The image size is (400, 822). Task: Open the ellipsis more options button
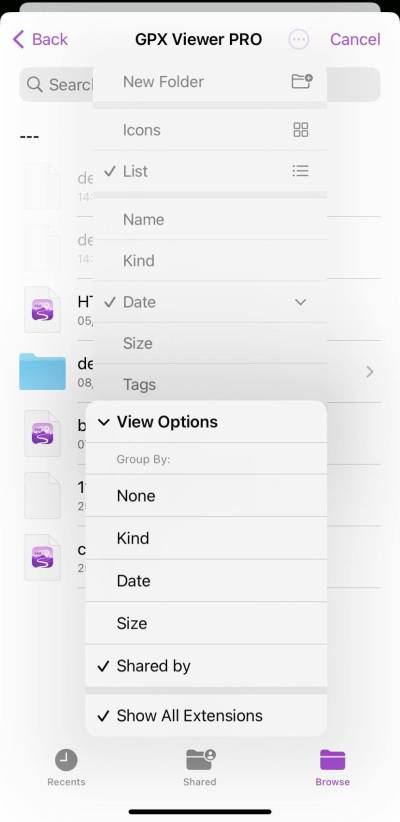299,39
